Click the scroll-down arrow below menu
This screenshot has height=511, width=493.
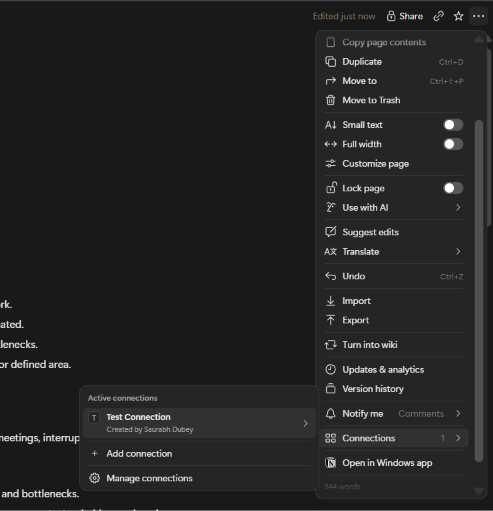pyautogui.click(x=479, y=490)
